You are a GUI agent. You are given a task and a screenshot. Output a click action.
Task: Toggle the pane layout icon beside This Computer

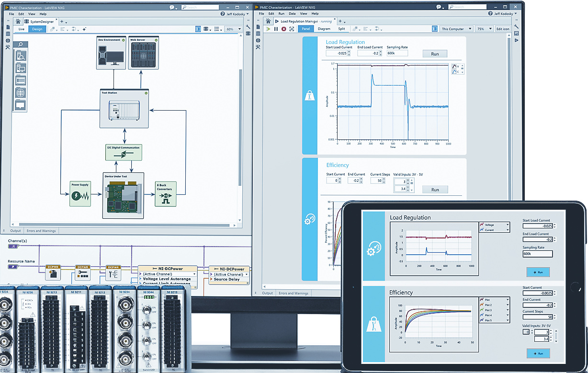[435, 29]
